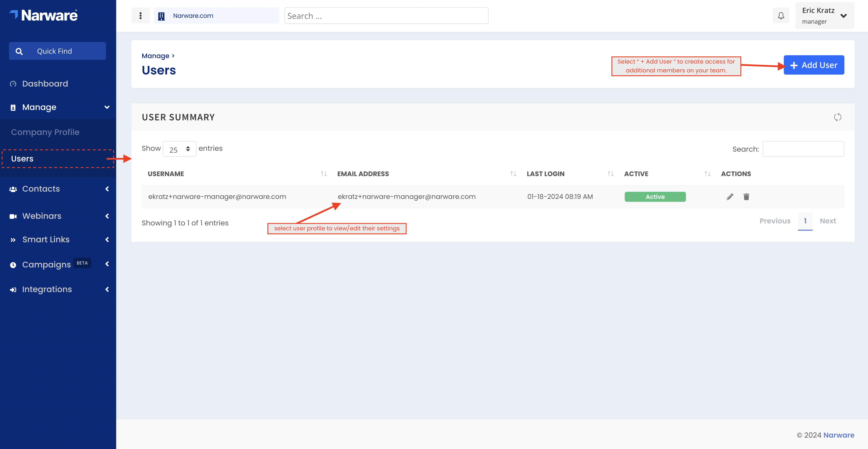Click the Add User button
The image size is (868, 449).
(814, 65)
